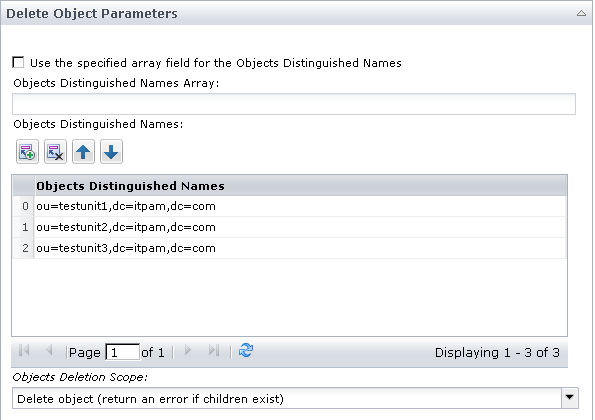Click the Add distinguished name row icon
The image size is (595, 420).
27,152
